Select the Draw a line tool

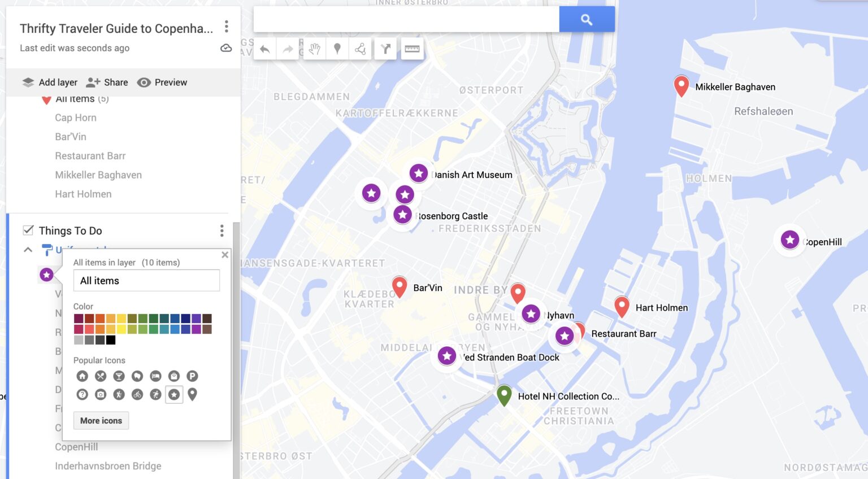click(x=360, y=49)
